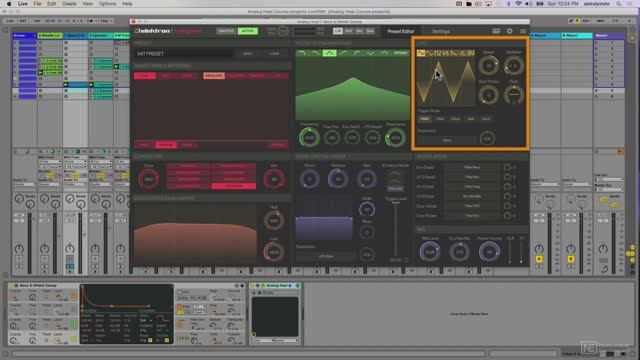This screenshot has height=360, width=640.
Task: Adjust the Preset Volume knob
Action: pyautogui.click(x=489, y=252)
